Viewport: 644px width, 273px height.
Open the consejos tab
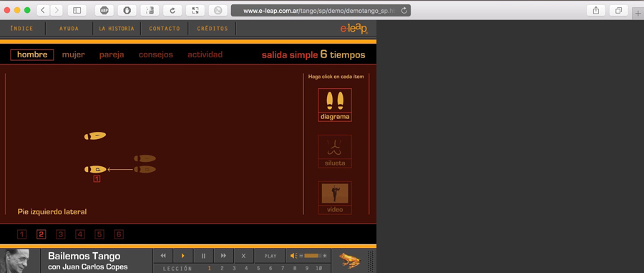[x=156, y=54]
